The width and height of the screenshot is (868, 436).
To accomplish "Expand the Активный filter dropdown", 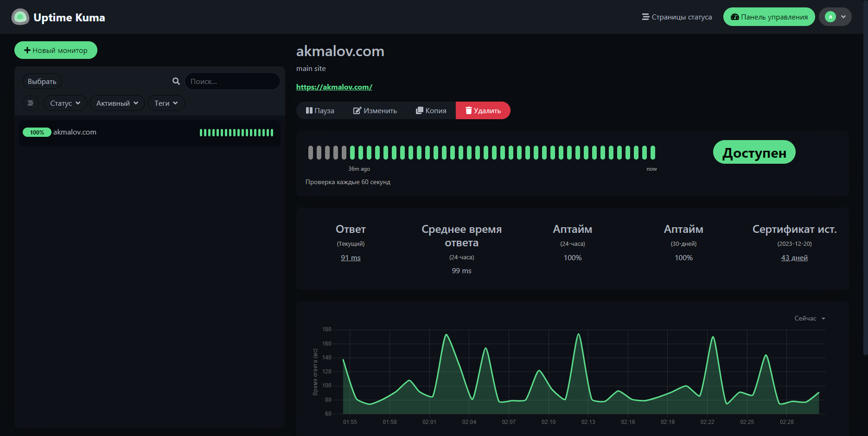I will click(x=117, y=103).
